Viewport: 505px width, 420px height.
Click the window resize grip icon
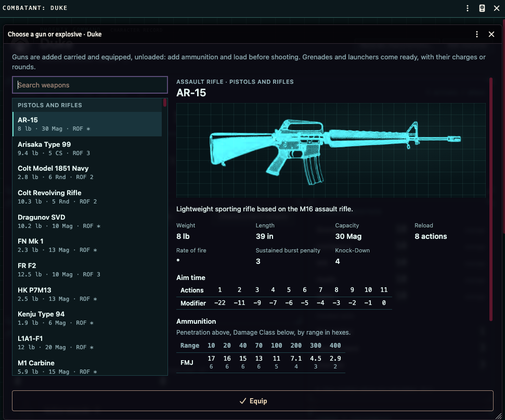click(499, 416)
